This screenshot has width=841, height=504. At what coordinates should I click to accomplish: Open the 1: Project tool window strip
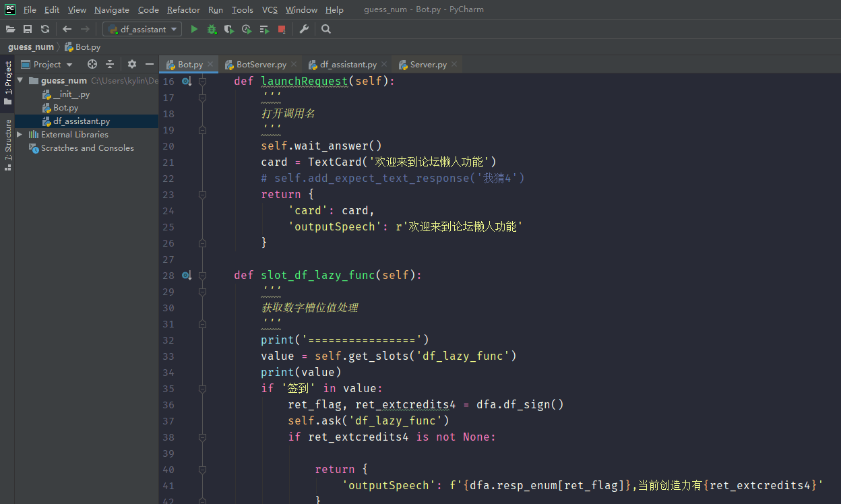coord(8,82)
